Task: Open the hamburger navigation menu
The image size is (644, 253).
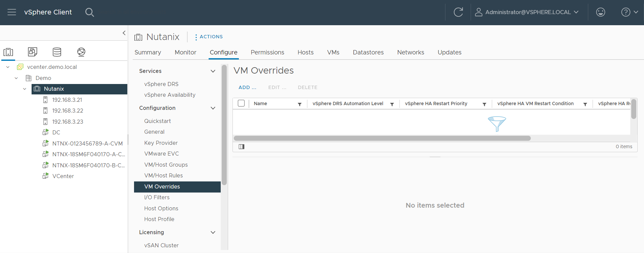Action: coord(12,12)
